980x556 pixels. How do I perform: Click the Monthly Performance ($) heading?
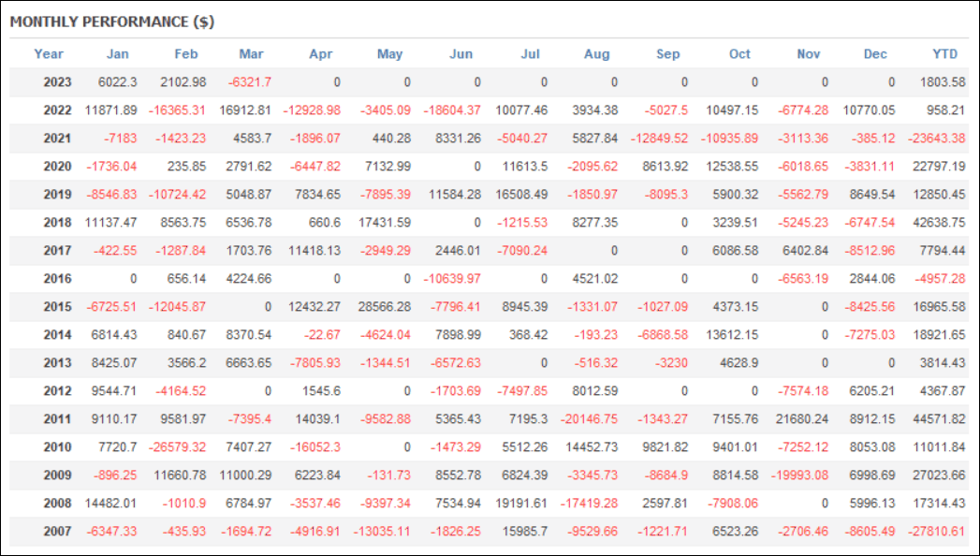pyautogui.click(x=112, y=22)
